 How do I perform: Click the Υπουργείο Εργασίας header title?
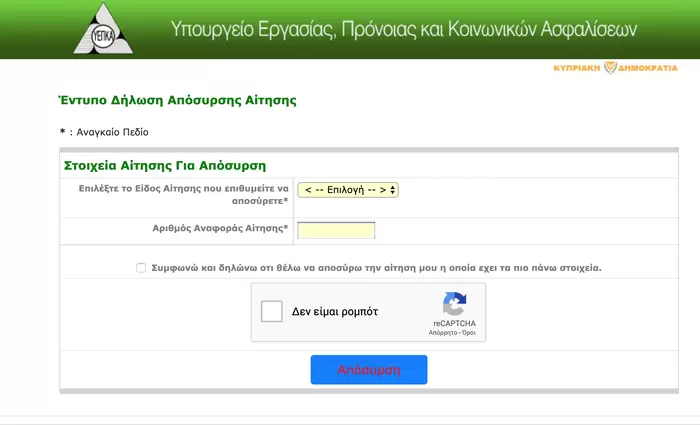click(404, 29)
